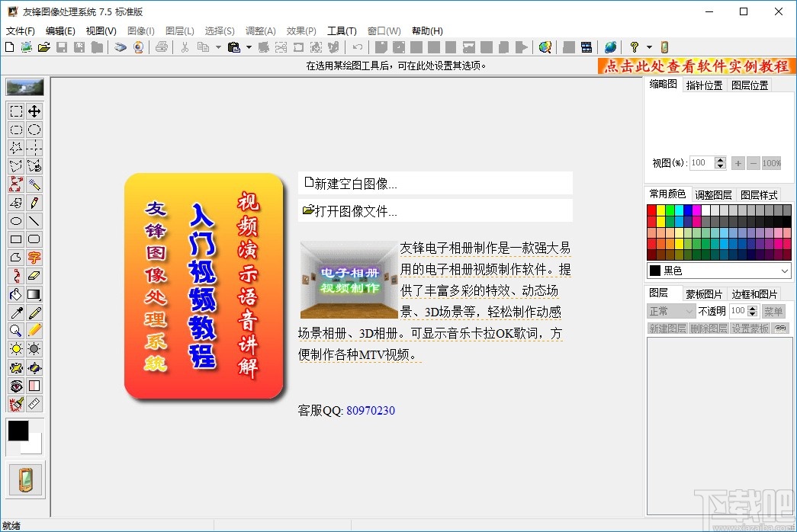Open the 工具(T) menu

[342, 31]
